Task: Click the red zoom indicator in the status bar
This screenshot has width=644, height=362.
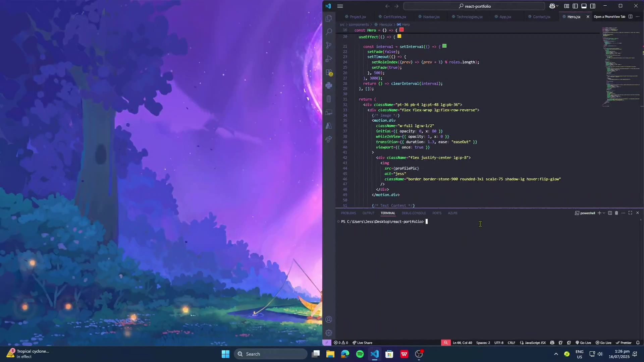Action: point(446,343)
